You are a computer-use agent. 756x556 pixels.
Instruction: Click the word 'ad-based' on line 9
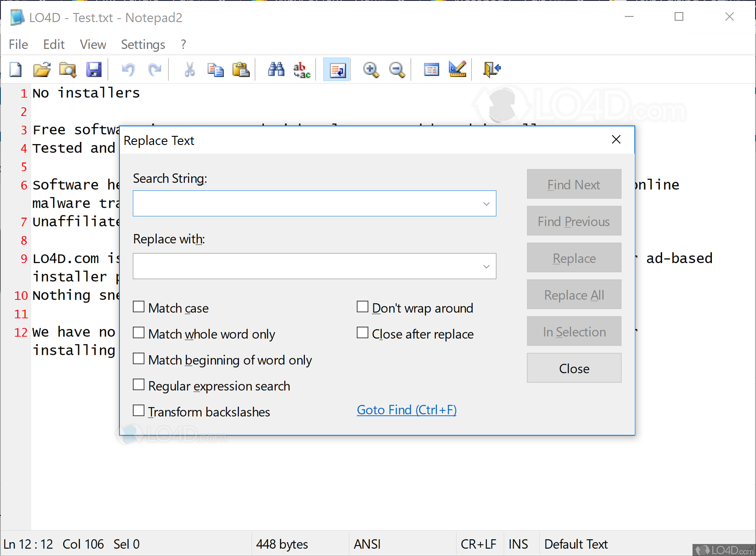pyautogui.click(x=679, y=258)
